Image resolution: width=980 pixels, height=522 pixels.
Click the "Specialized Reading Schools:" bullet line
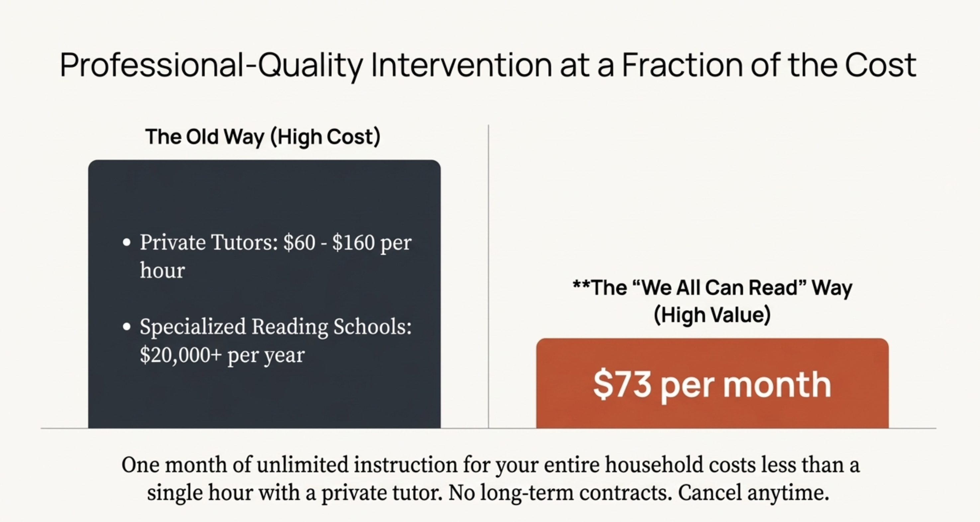coord(275,327)
